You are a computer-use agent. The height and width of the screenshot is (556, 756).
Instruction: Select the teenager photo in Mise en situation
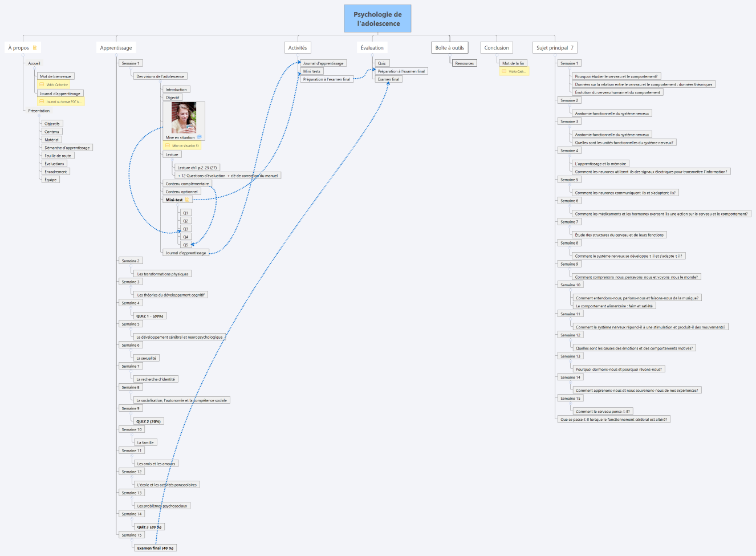click(184, 118)
